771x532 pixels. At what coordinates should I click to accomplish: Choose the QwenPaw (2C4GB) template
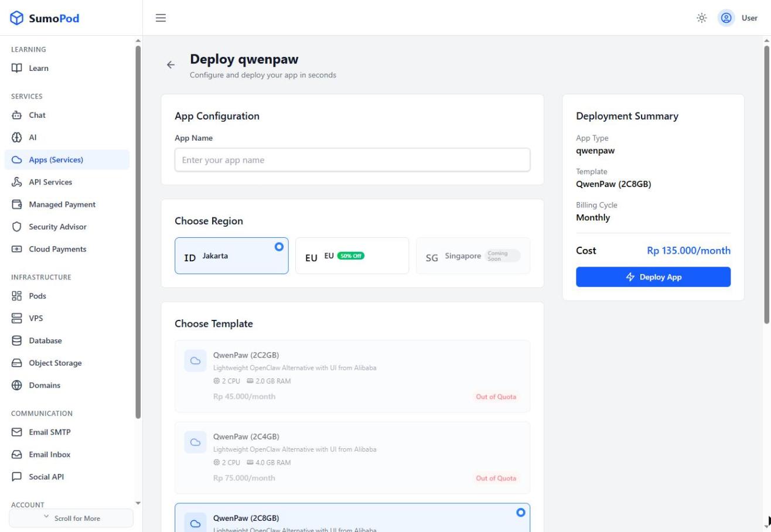pyautogui.click(x=352, y=458)
